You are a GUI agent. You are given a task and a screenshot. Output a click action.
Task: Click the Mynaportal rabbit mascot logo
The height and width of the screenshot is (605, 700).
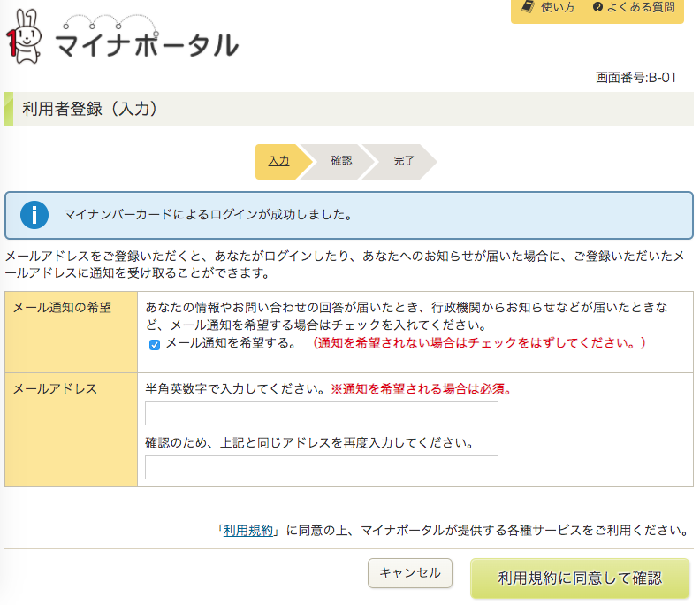tap(25, 36)
